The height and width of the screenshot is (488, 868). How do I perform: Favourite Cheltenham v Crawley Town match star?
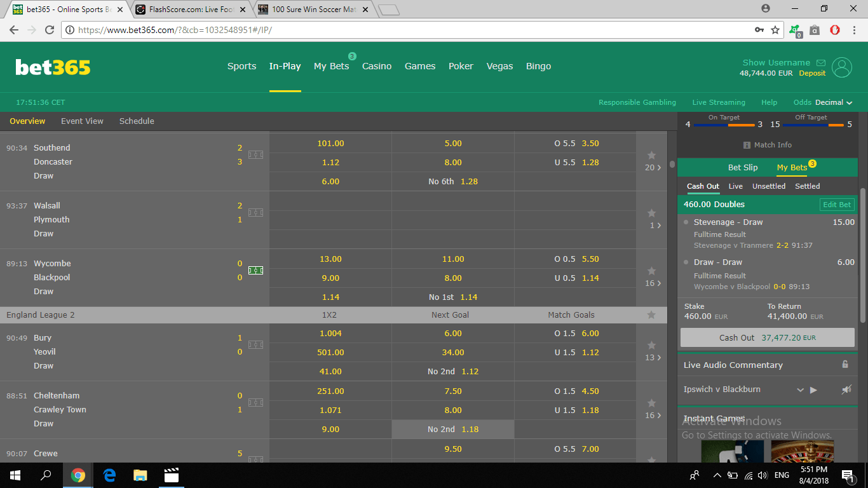click(651, 403)
